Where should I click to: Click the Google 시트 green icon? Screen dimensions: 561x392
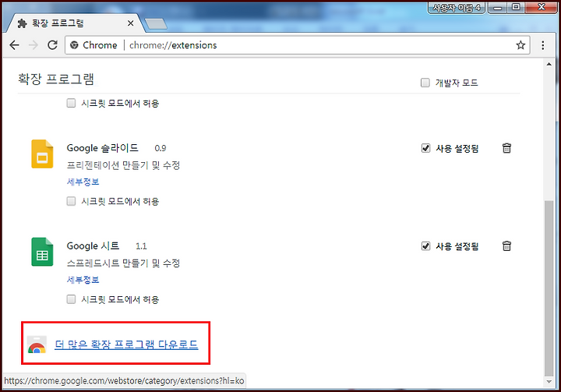pos(42,252)
